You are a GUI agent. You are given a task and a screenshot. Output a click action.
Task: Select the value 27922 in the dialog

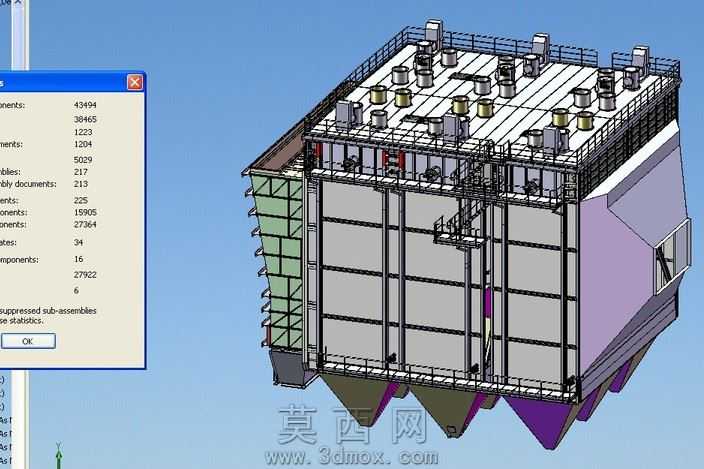pos(85,275)
